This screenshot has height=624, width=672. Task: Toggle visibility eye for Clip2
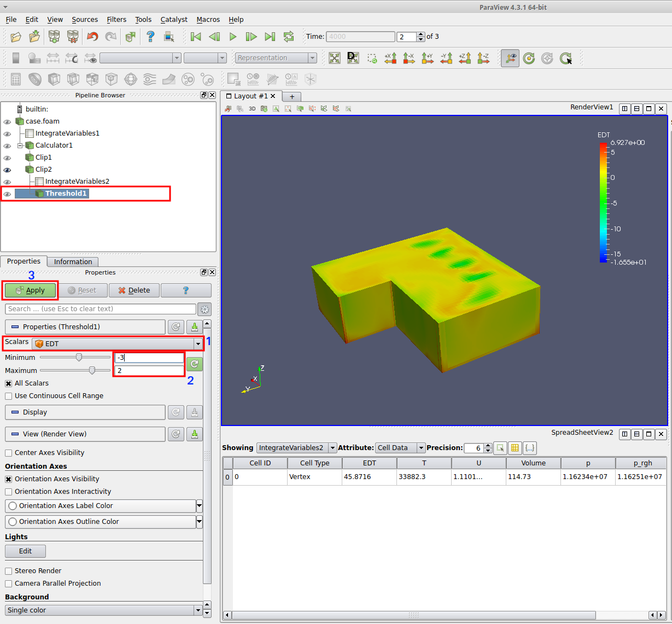click(x=7, y=170)
